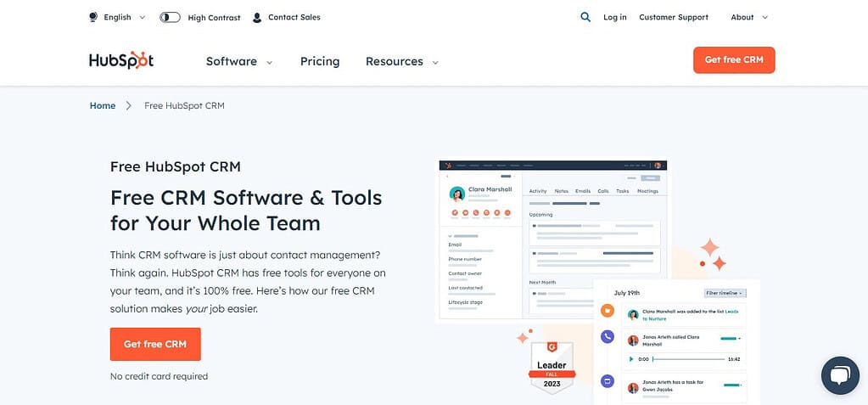Screen dimensions: 868x405
Task: Click the G2 Leader Fall 2023 badge
Action: pos(552,368)
